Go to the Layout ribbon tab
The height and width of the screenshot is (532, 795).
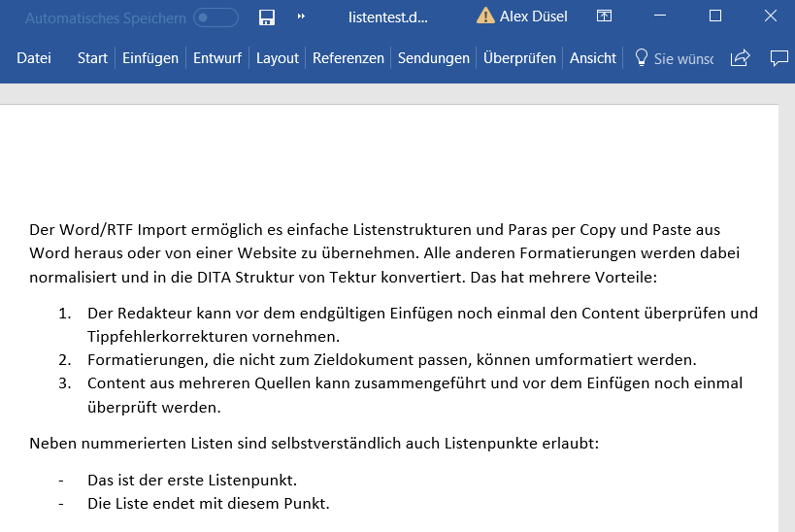click(278, 58)
